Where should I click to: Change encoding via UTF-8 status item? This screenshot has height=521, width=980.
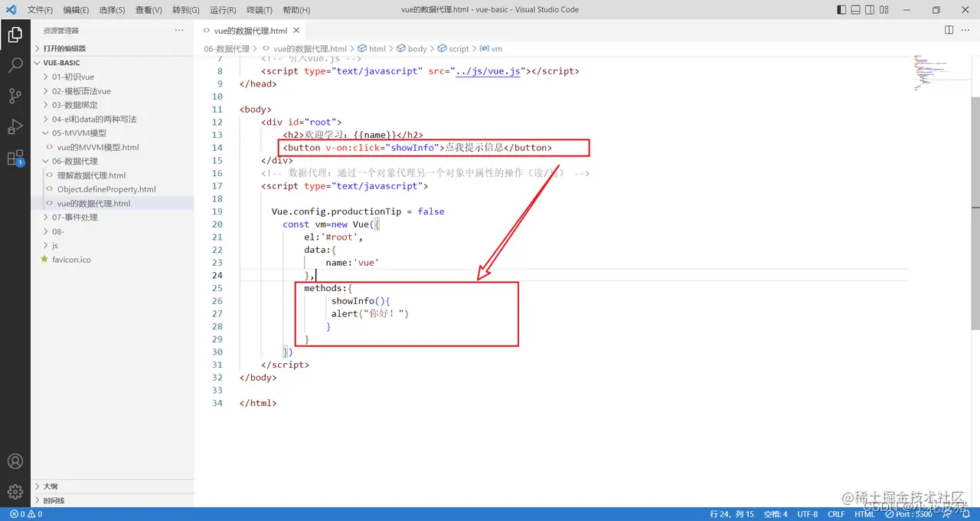807,514
